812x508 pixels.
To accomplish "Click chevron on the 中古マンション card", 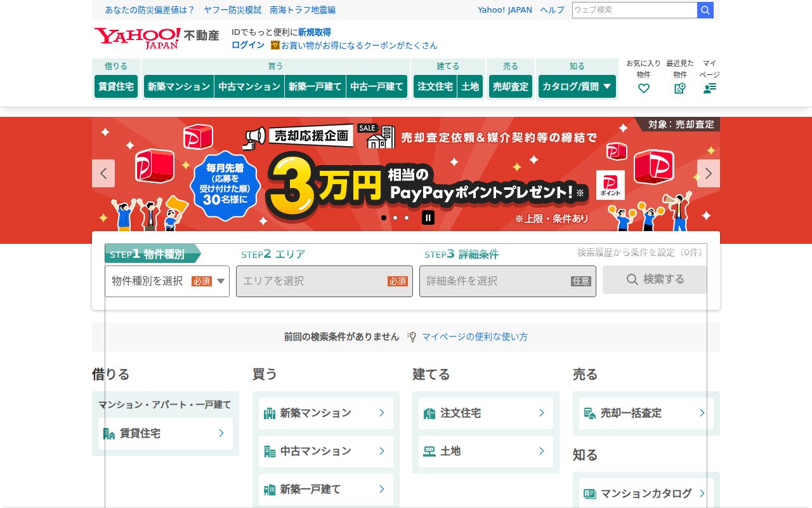I will 382,451.
